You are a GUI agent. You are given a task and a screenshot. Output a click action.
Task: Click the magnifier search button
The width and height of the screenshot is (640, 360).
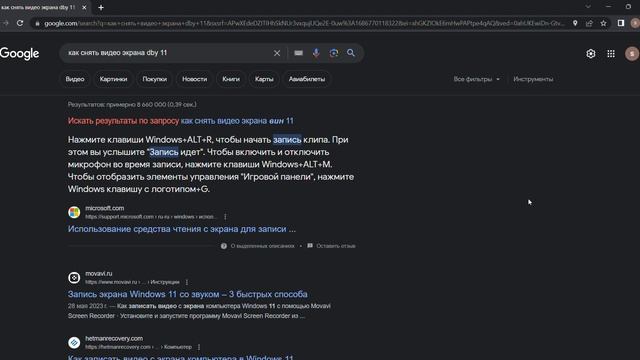[351, 53]
